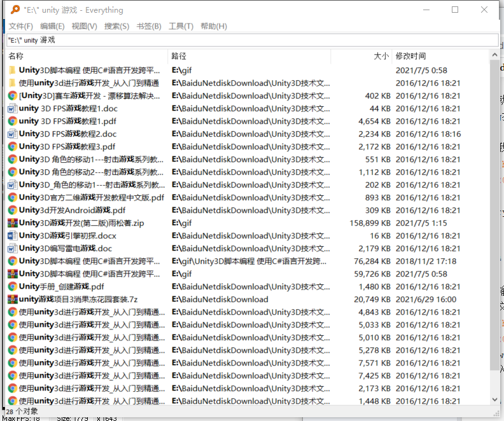Minimize the Everything window

(x=426, y=10)
